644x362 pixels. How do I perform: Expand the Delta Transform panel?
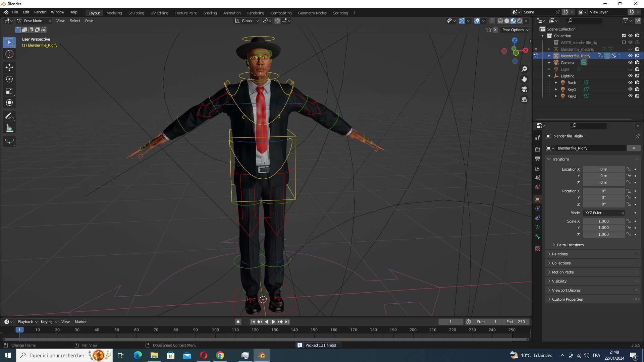point(570,245)
